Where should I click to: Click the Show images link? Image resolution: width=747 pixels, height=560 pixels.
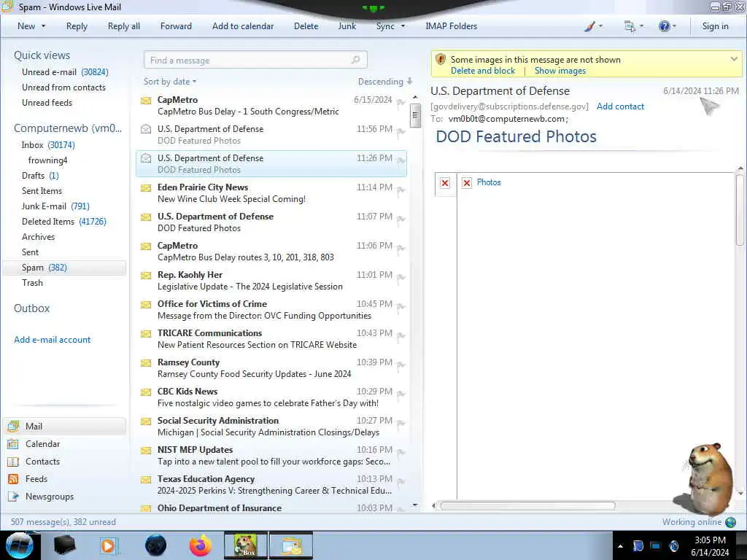[560, 71]
